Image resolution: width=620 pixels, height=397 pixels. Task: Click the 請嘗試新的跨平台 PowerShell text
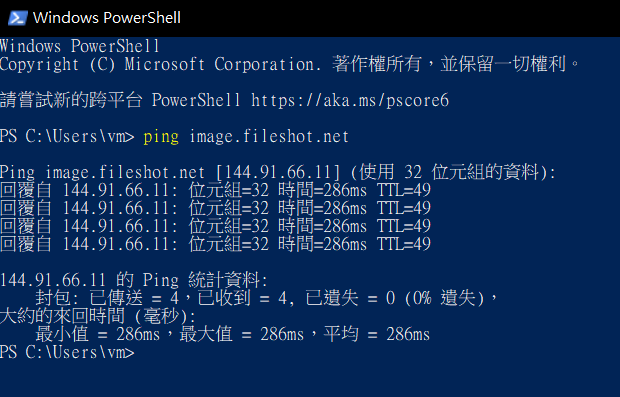pos(120,100)
